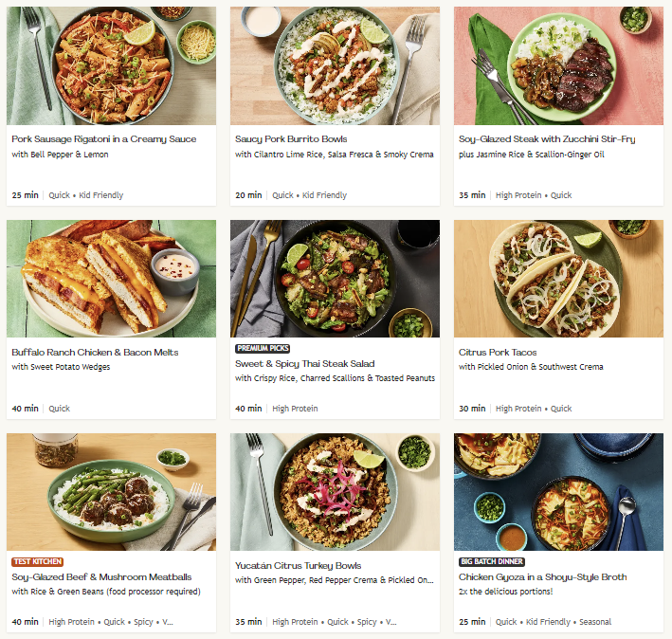This screenshot has height=639, width=672.
Task: Click Saucy Pork Burrito Bowls image
Action: click(335, 66)
